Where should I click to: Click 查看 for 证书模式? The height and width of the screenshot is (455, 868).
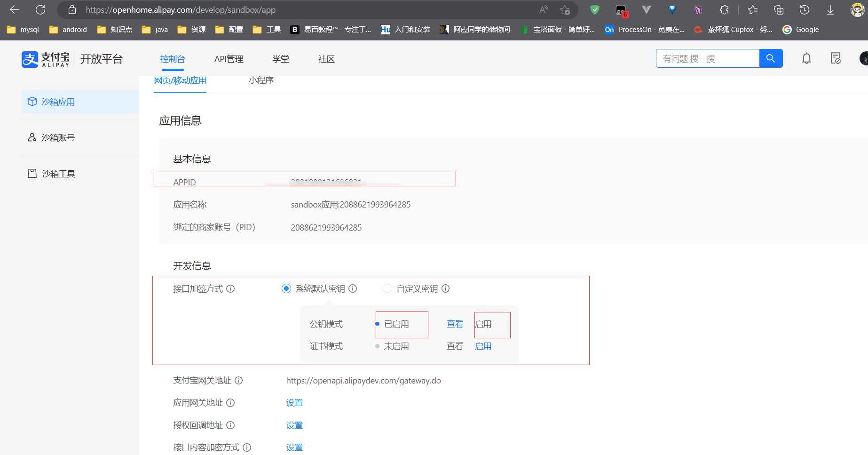[x=455, y=346]
